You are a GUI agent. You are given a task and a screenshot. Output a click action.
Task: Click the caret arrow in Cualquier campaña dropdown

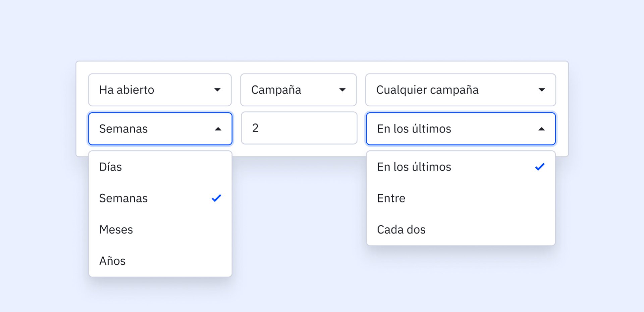(x=541, y=90)
